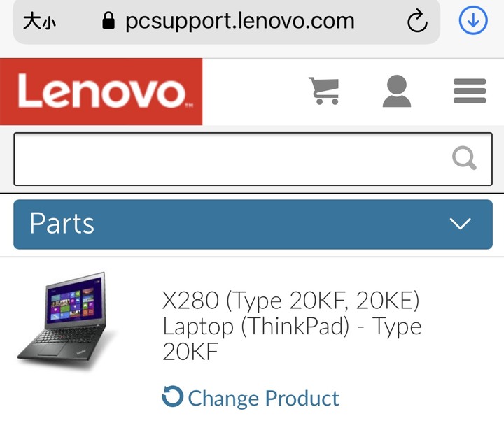Focus the pcsupport.lenovo.com address field
Viewport: 504px width, 430px height.
pyautogui.click(x=240, y=21)
